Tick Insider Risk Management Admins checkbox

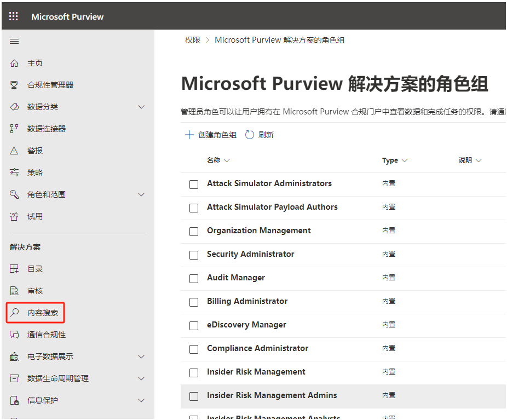(194, 396)
